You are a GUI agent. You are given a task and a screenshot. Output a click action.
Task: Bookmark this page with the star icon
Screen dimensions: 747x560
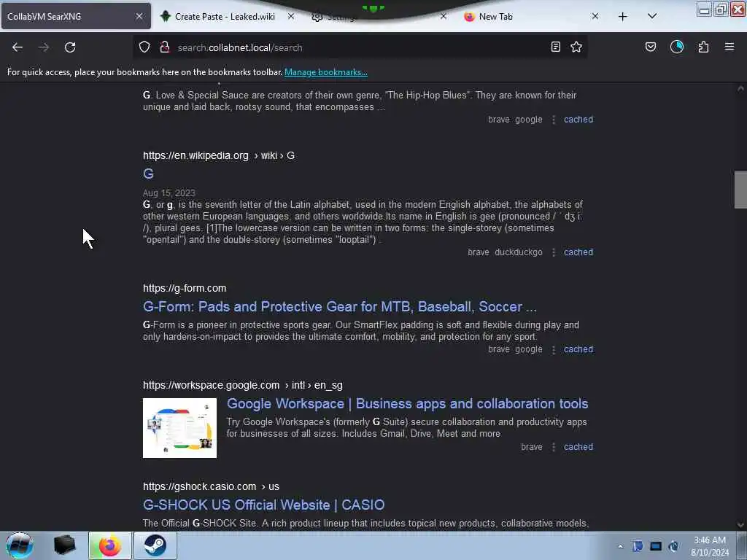coord(576,47)
